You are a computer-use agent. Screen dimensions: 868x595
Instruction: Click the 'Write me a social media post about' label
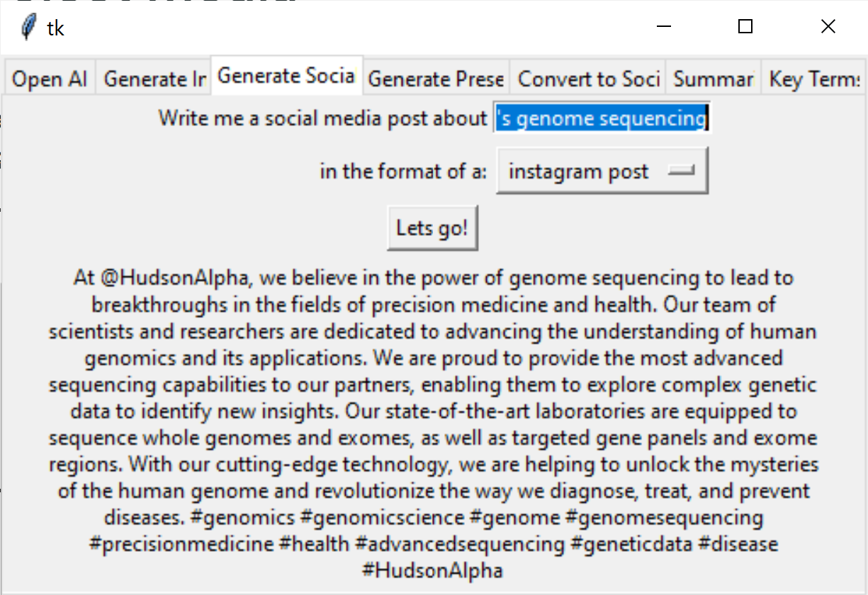click(322, 118)
